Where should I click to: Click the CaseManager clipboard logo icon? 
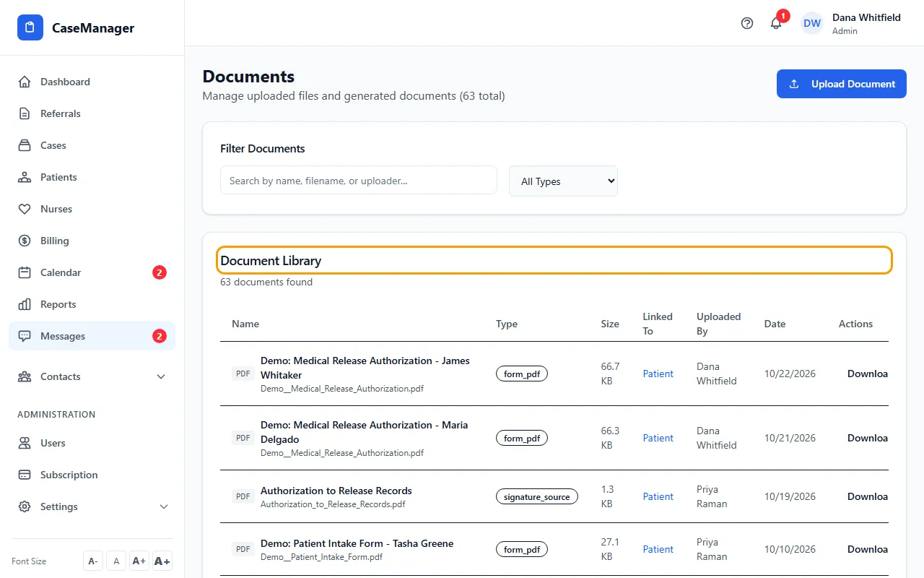(x=30, y=28)
